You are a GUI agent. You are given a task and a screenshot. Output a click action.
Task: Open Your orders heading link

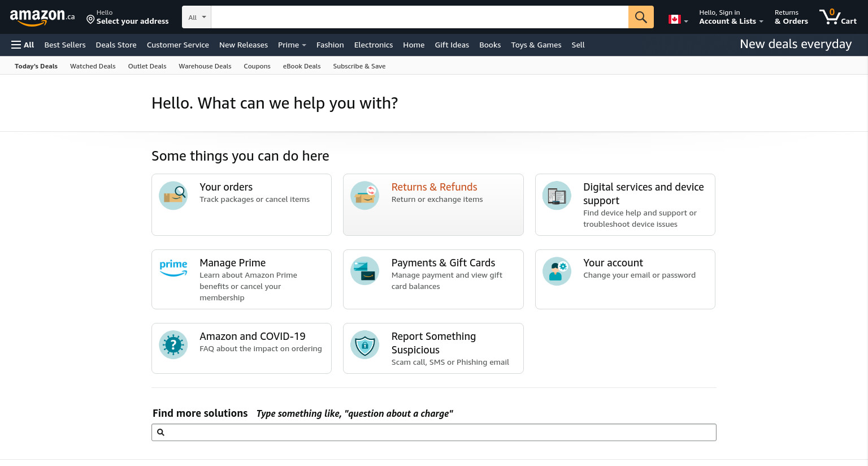226,187
